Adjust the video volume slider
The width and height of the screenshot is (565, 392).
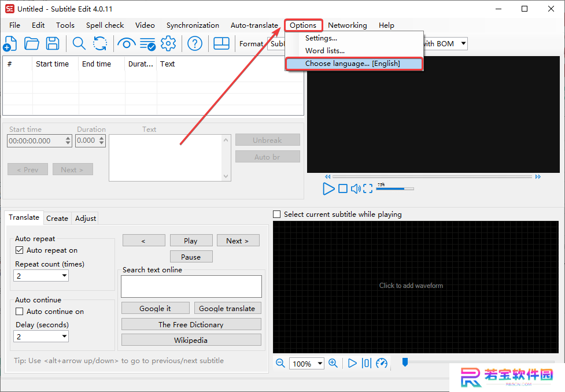pos(395,189)
